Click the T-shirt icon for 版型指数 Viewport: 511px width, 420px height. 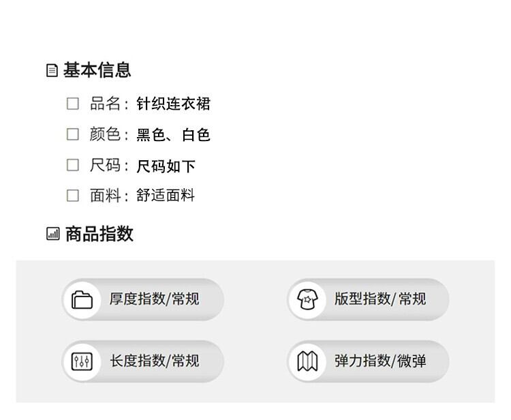click(307, 299)
